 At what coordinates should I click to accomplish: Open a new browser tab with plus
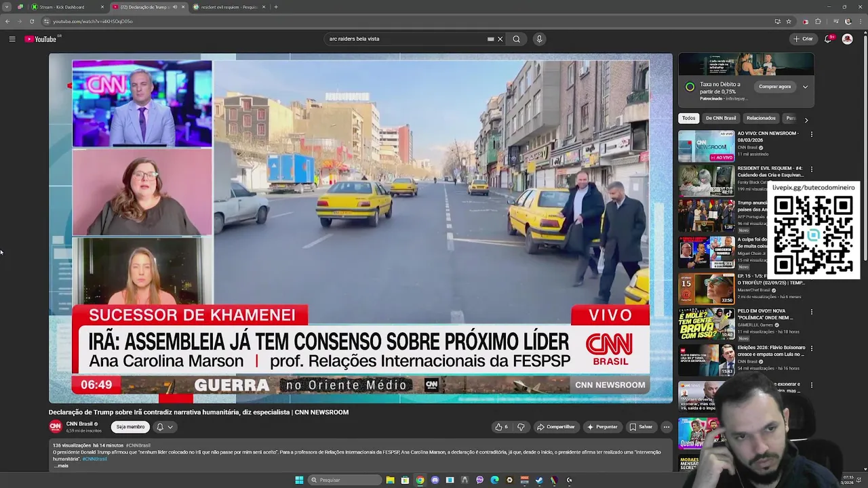tap(275, 7)
